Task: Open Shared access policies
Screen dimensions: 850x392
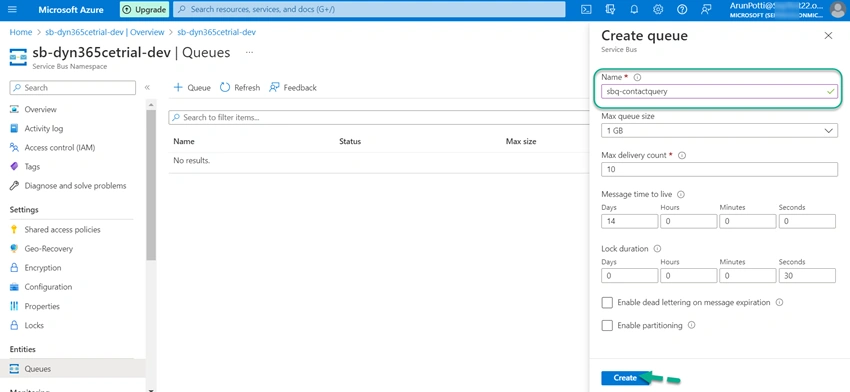Action: [62, 229]
